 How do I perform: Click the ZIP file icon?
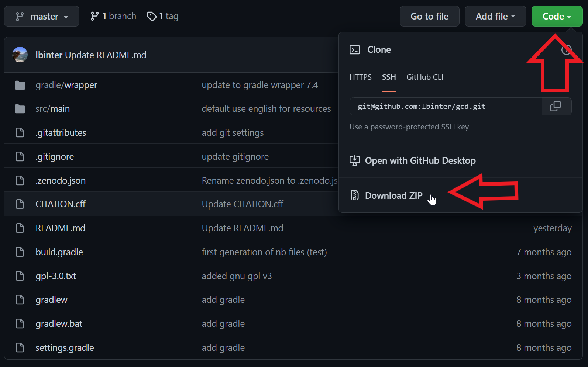click(x=355, y=195)
